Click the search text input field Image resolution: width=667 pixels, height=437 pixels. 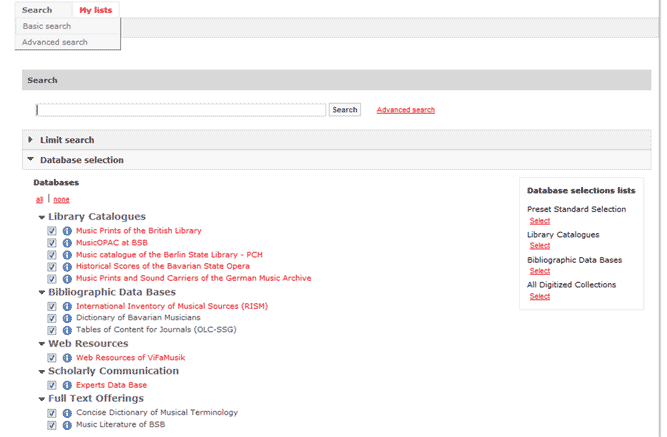[x=180, y=110]
